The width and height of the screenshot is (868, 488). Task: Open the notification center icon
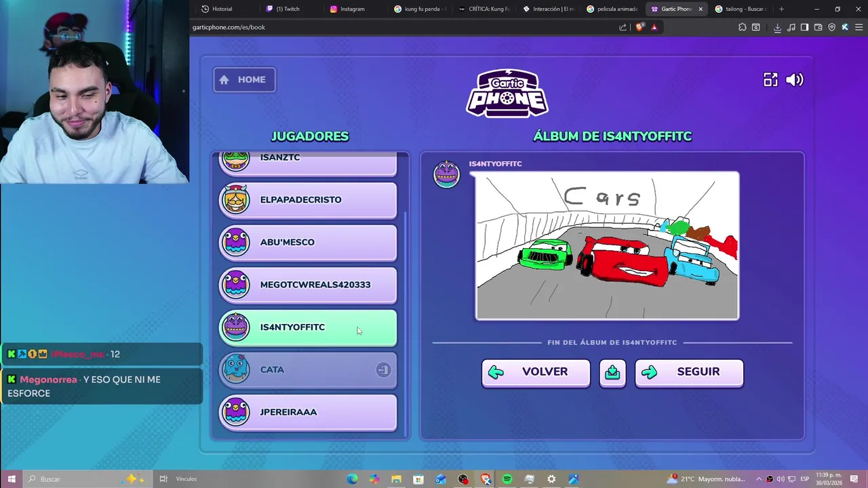pos(854,479)
